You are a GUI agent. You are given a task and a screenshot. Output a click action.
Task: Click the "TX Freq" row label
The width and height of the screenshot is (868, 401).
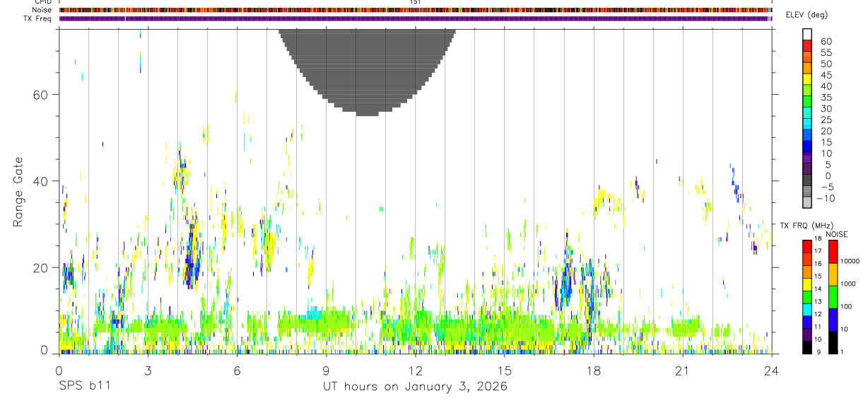click(37, 18)
